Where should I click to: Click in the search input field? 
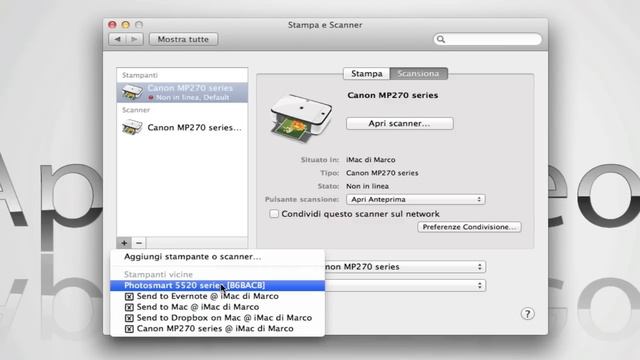click(488, 39)
